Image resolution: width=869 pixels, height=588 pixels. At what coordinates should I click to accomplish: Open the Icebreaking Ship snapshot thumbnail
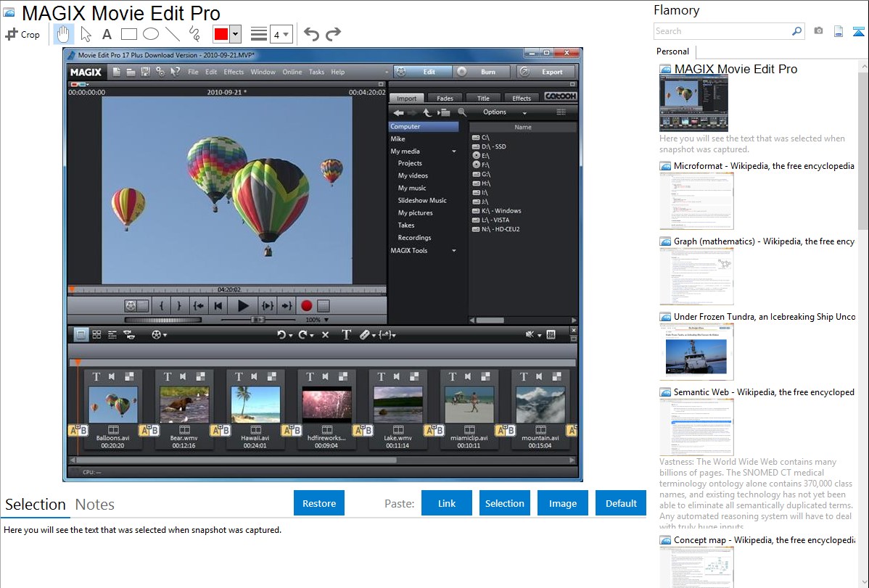pos(696,352)
